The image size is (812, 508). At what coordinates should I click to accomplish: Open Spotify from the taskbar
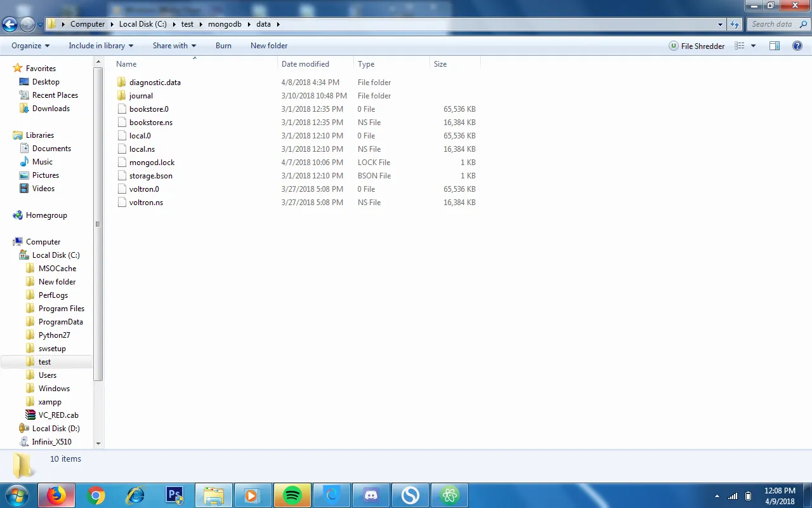[x=292, y=495]
